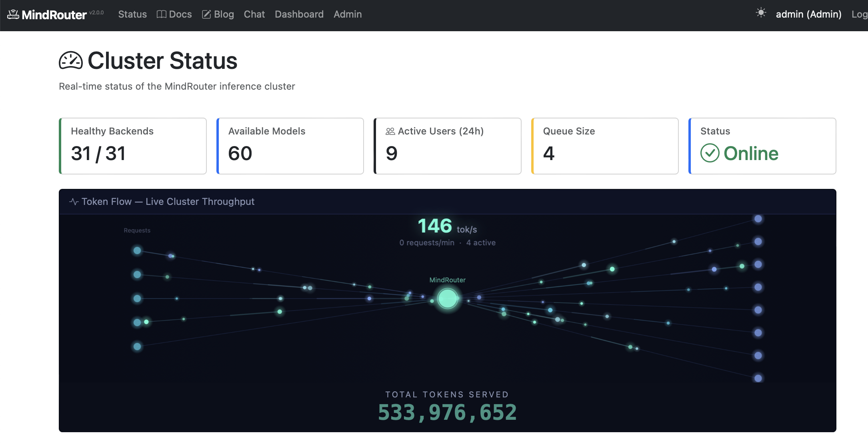Screen dimensions: 868x445
Task: Switch to the Status page
Action: 132,14
